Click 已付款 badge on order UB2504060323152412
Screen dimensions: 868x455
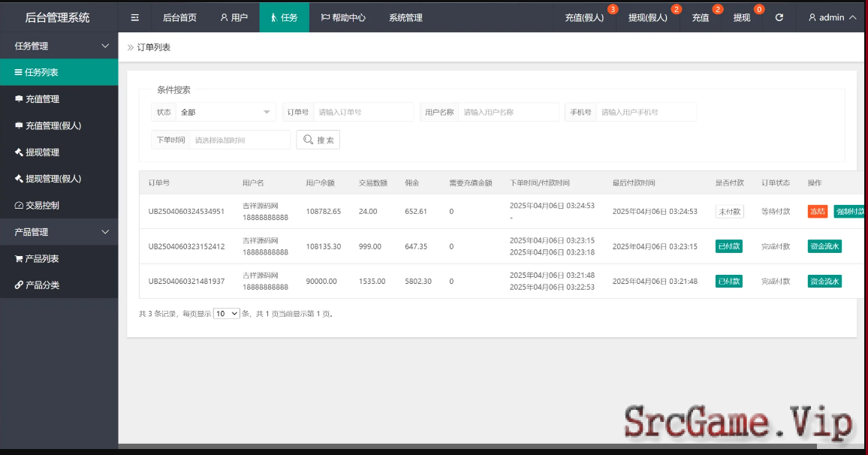click(x=729, y=246)
